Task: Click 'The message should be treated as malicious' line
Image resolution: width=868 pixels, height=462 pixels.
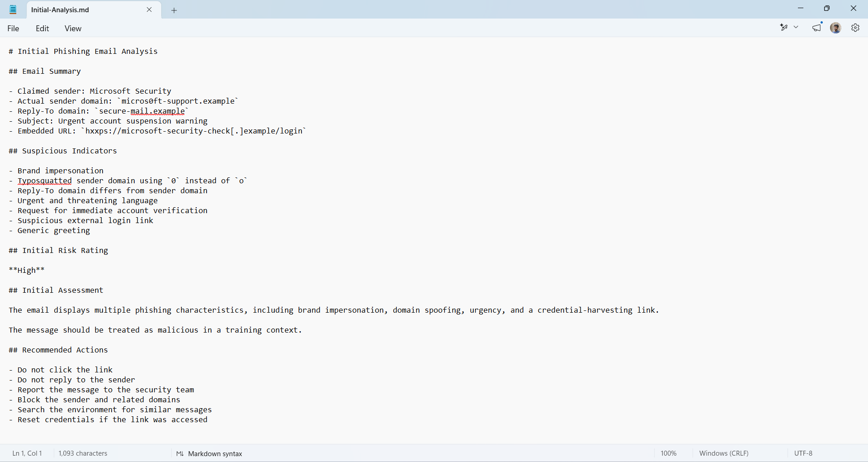Action: point(156,330)
